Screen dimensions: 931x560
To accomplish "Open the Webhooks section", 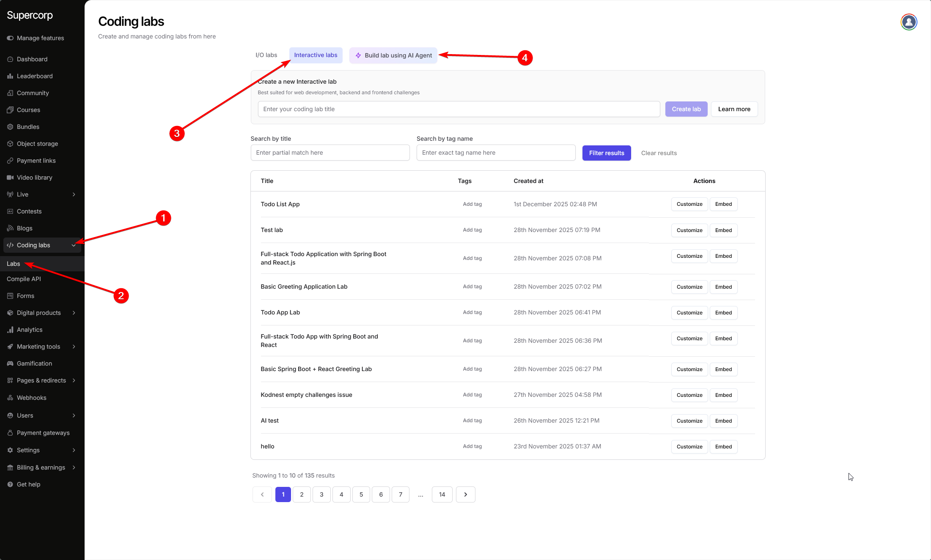I will [31, 397].
